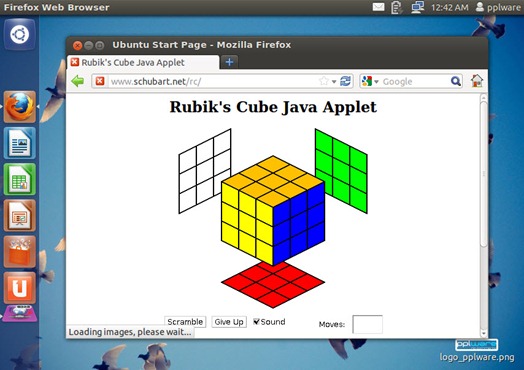Launch Firefox from the dock
Screen dimensions: 524x370
coord(20,107)
